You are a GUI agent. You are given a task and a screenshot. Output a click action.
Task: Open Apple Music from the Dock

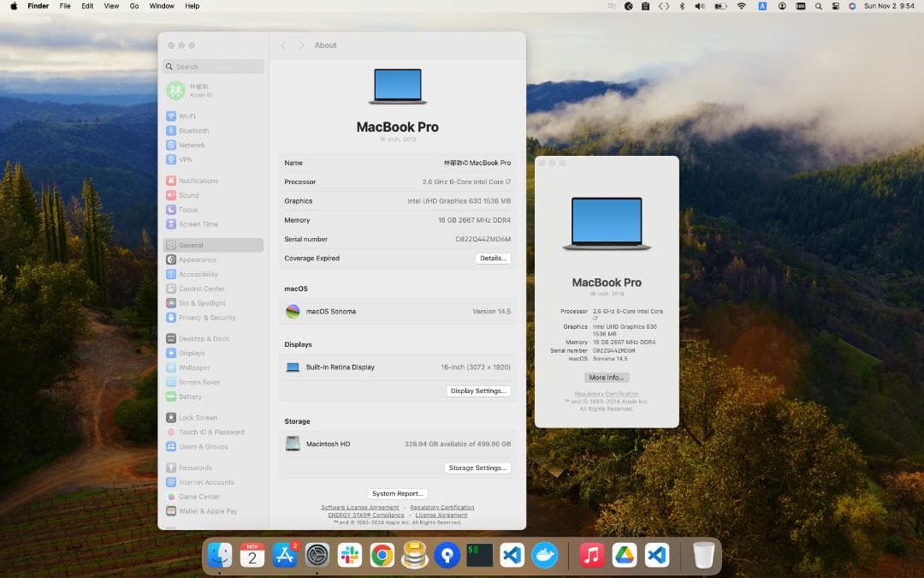(x=591, y=555)
